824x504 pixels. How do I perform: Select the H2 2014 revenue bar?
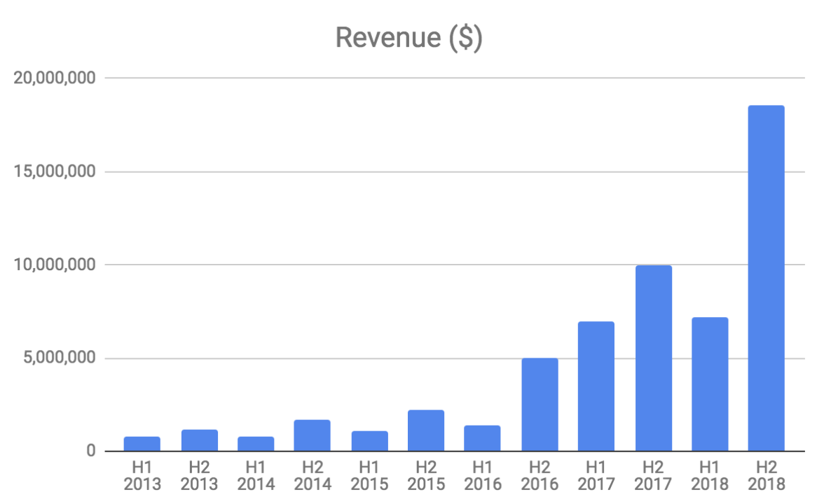pyautogui.click(x=313, y=435)
